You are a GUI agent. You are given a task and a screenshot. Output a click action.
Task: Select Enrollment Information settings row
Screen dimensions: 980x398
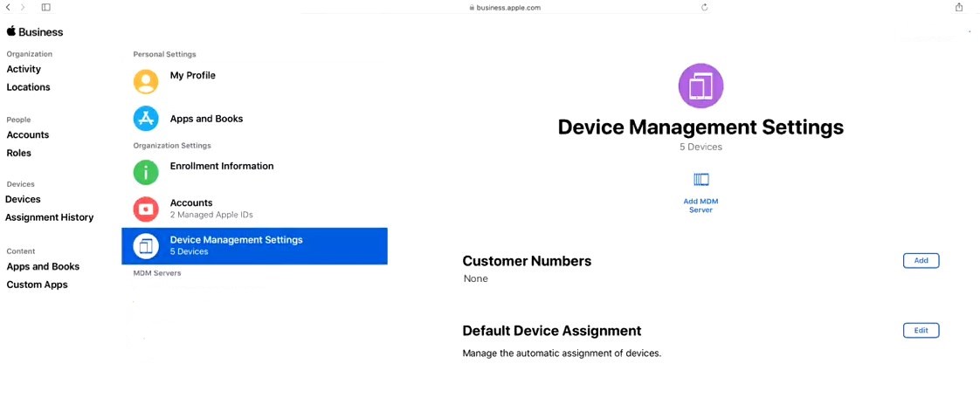[x=254, y=173]
